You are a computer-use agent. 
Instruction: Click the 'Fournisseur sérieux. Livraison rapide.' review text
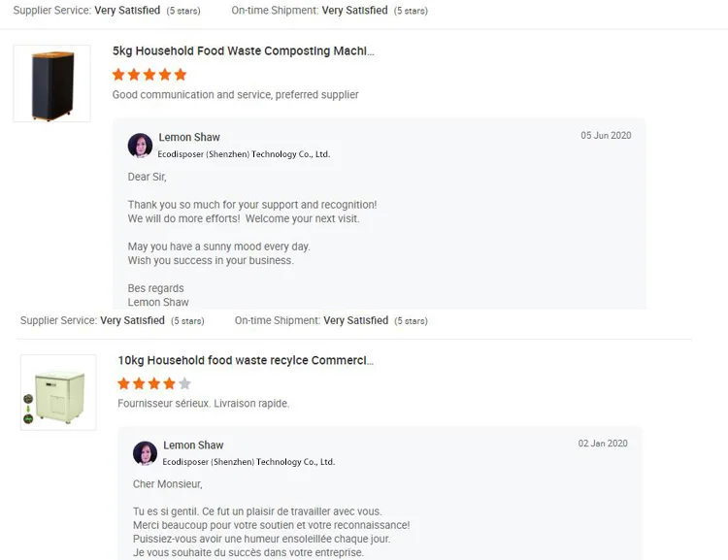click(203, 404)
